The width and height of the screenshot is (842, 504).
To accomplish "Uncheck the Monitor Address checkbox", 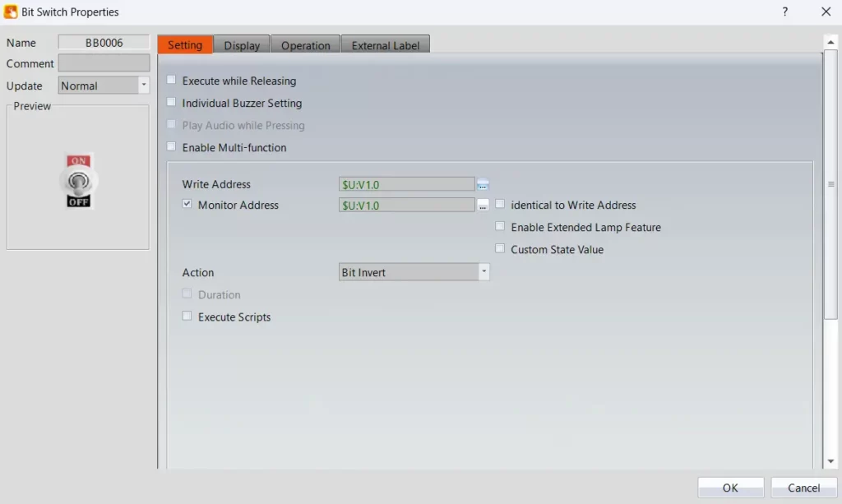I will pos(187,205).
